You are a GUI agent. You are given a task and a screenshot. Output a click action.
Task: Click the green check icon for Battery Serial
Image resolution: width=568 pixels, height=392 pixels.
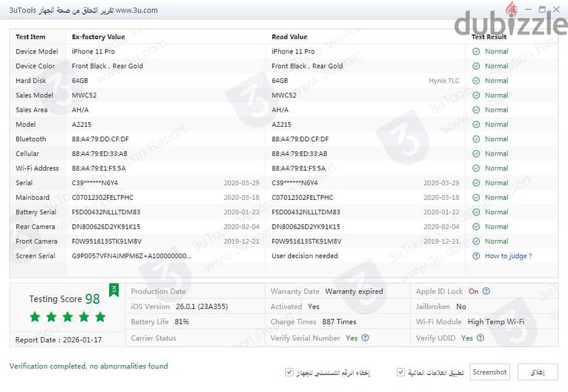(476, 212)
